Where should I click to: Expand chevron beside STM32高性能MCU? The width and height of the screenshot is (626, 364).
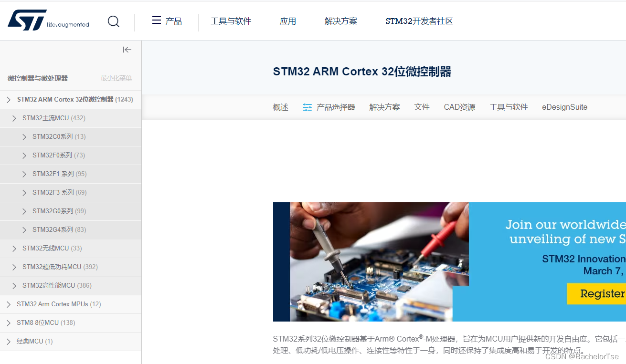tap(14, 286)
